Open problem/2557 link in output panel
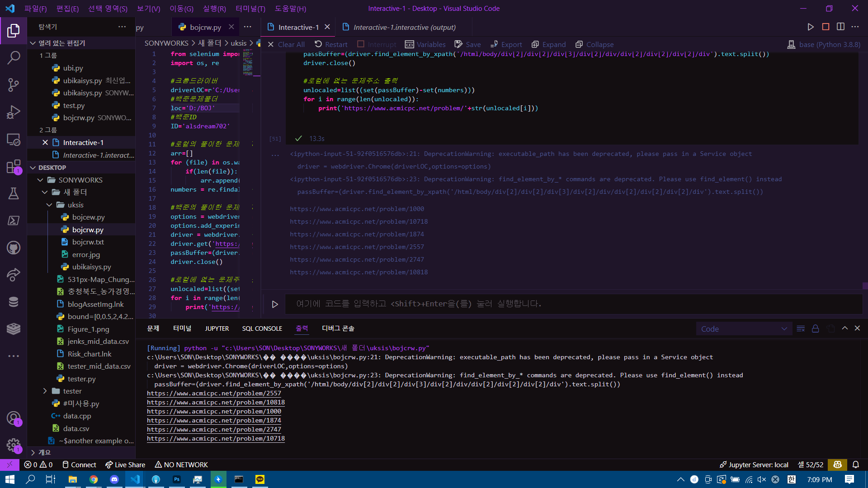This screenshot has height=488, width=868. coord(214,393)
